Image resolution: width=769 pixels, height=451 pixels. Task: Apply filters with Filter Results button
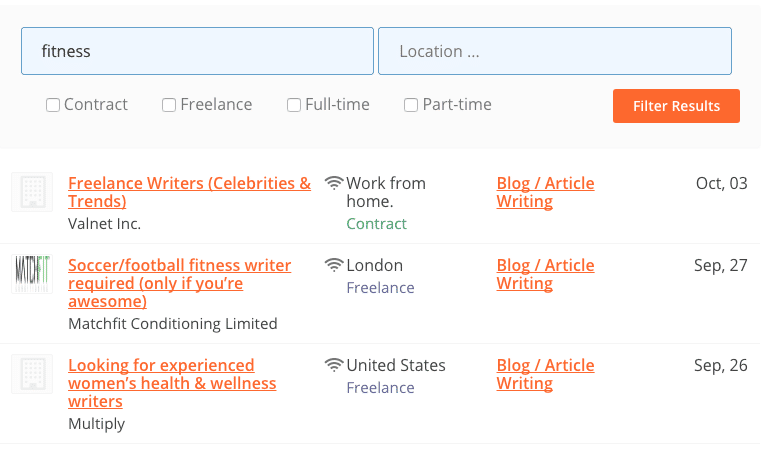click(x=676, y=106)
